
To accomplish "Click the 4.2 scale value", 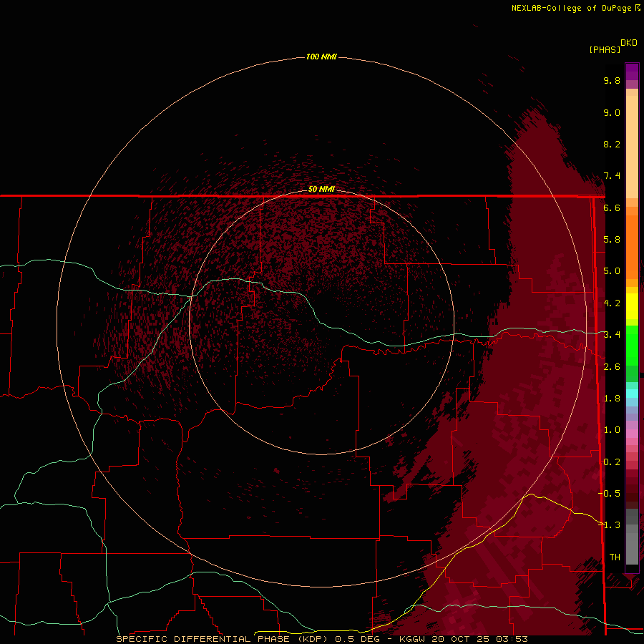I will tap(612, 303).
